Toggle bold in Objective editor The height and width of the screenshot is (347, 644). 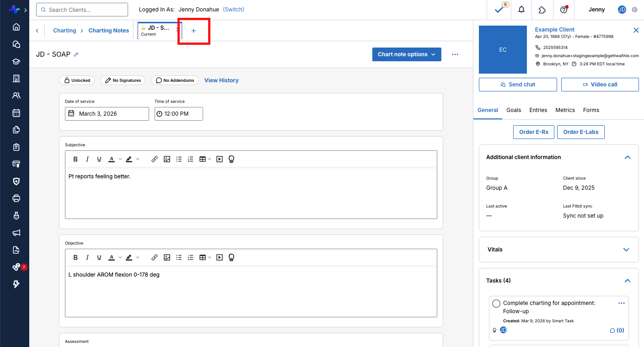coord(75,257)
